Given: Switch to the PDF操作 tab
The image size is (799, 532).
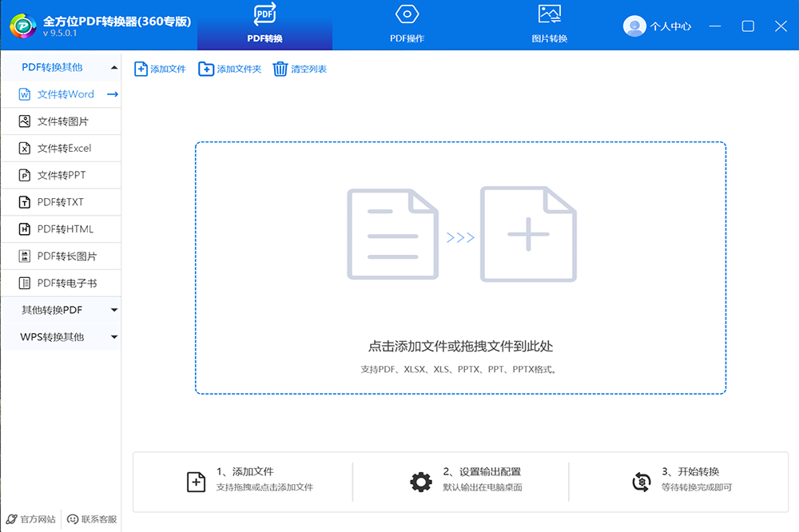Looking at the screenshot, I should 407,25.
